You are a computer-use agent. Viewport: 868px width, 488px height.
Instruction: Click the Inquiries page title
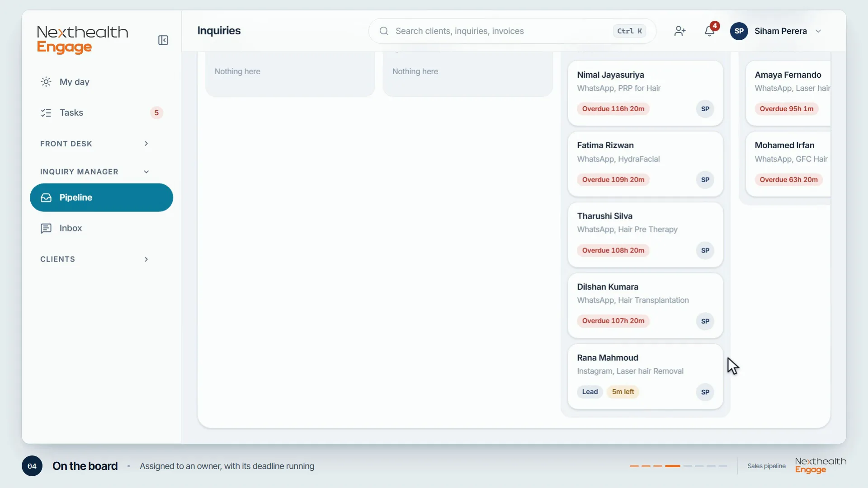coord(219,31)
